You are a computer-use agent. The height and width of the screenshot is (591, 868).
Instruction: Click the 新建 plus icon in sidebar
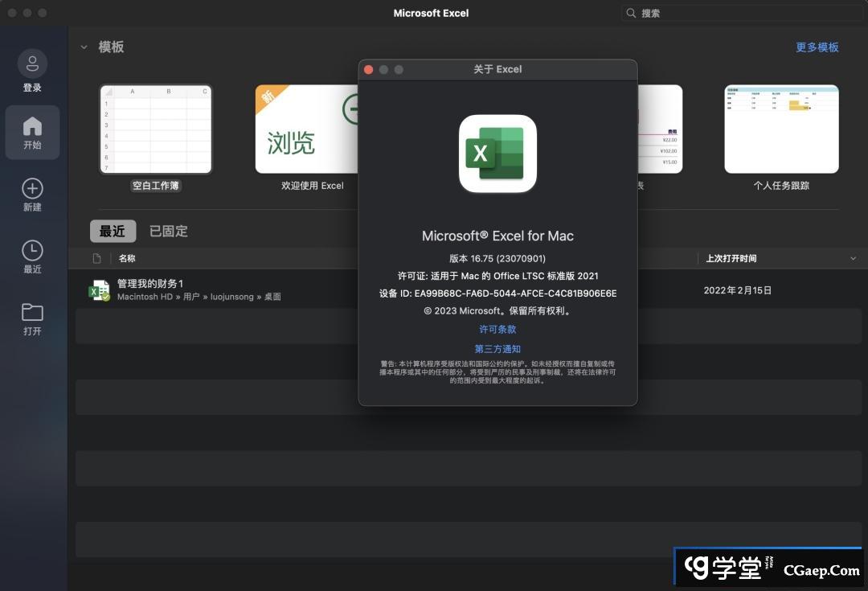pos(32,189)
